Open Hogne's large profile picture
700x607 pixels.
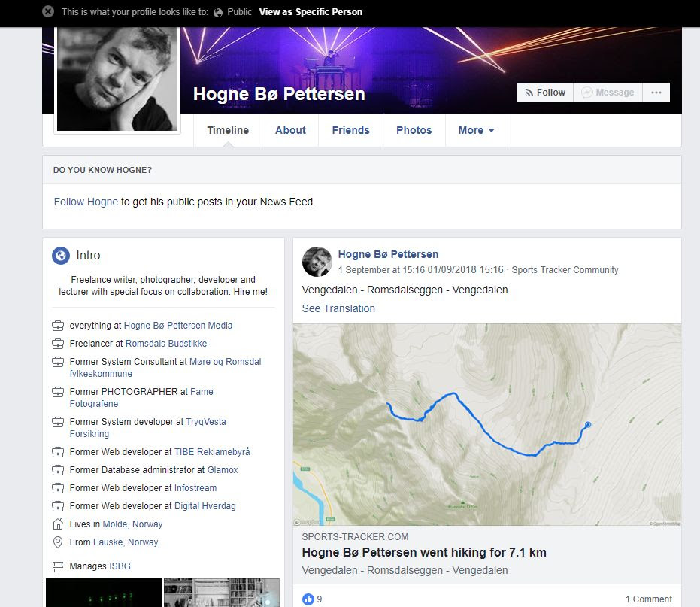click(117, 79)
